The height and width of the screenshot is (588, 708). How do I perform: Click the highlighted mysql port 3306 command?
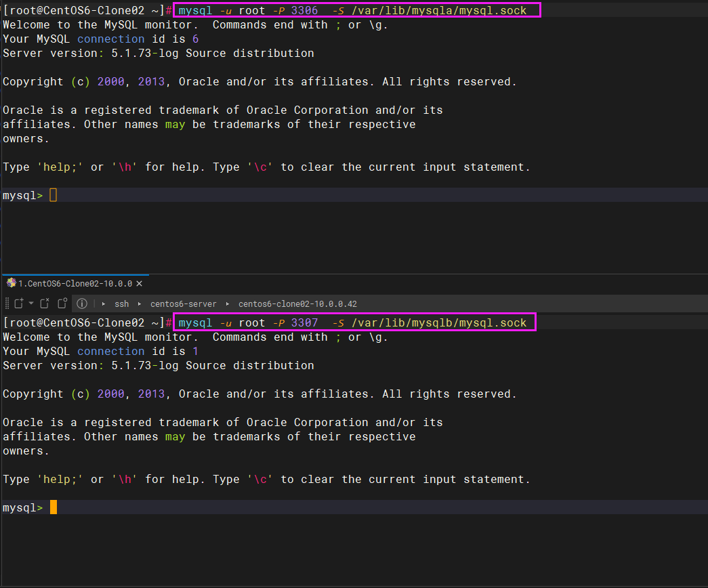pyautogui.click(x=357, y=10)
